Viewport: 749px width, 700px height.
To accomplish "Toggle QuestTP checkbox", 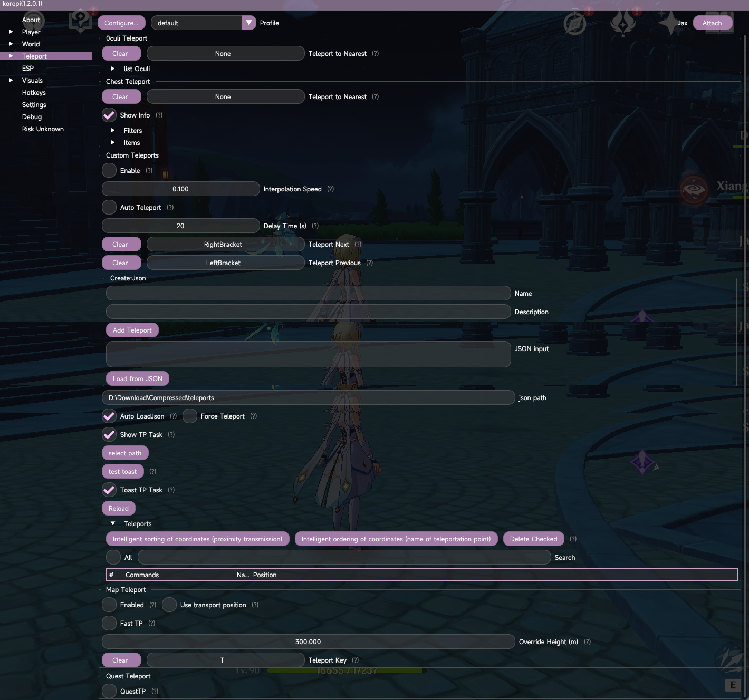I will point(109,691).
